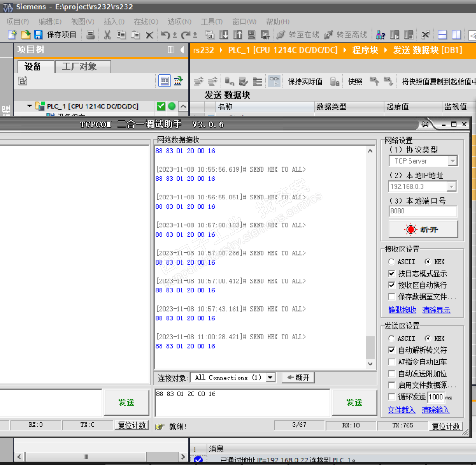Image resolution: width=476 pixels, height=465 pixels.
Task: Open project using the folder icon
Action: 26,34
